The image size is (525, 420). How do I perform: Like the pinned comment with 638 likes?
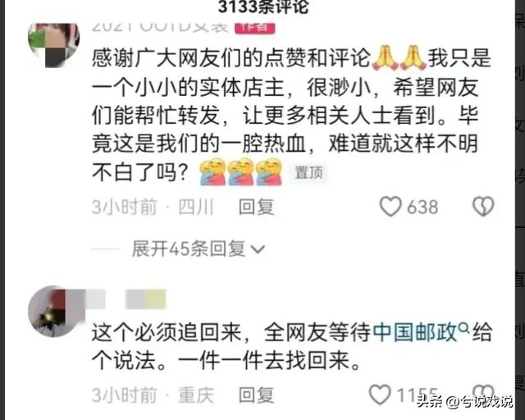coord(390,206)
